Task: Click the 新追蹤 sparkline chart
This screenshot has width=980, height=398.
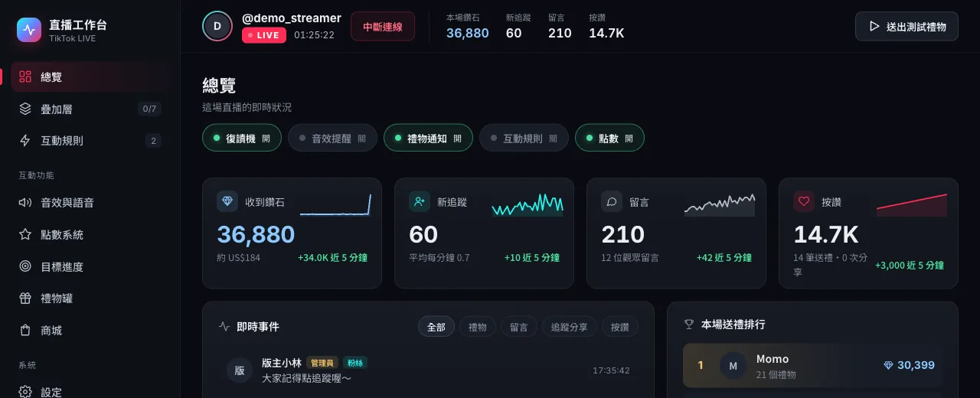Action: tap(528, 205)
